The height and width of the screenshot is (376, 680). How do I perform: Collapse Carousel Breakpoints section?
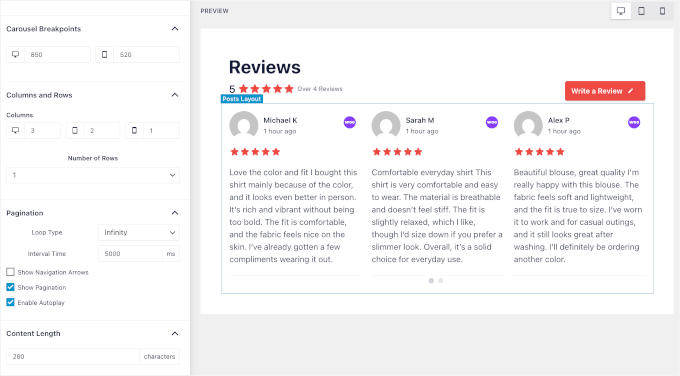coord(175,29)
